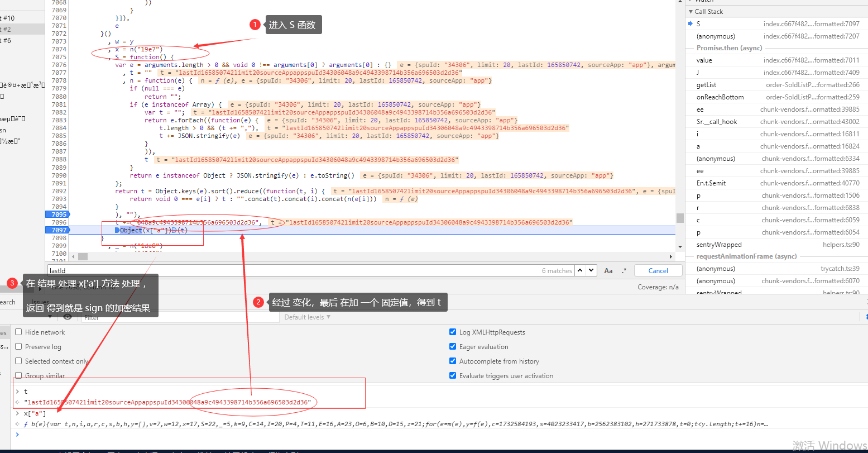Click the 6 matches search counter

point(557,271)
